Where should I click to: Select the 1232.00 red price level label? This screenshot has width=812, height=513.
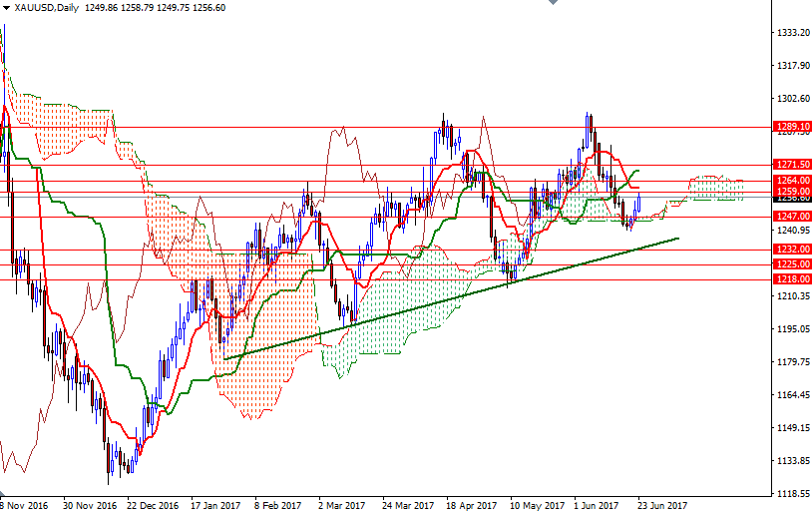(x=791, y=249)
